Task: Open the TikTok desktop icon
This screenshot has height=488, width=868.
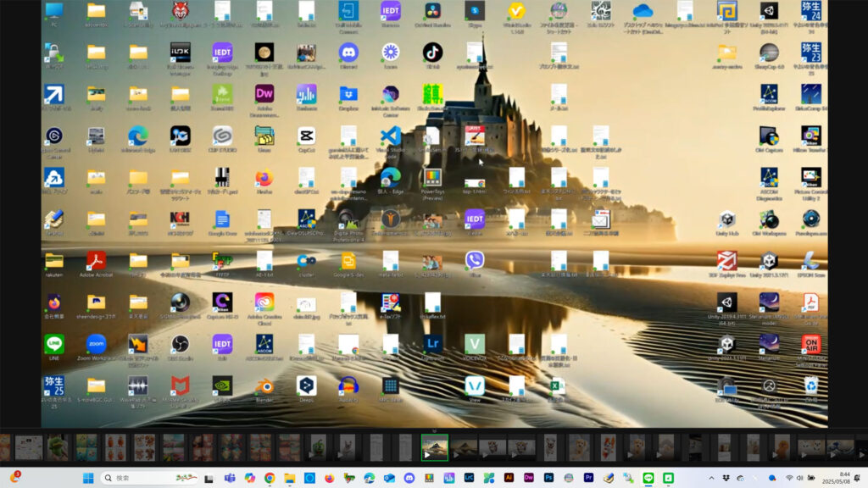Action: (432, 53)
